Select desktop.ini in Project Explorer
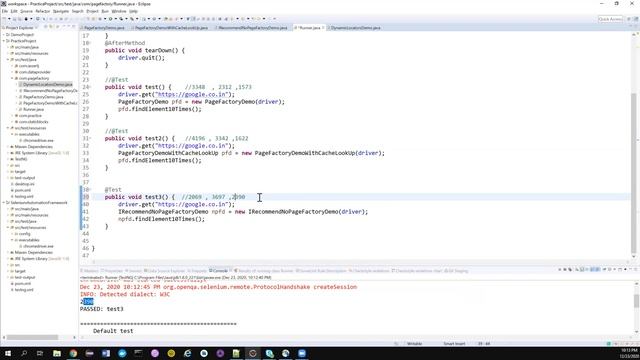Image resolution: width=640 pixels, height=360 pixels. 24,184
